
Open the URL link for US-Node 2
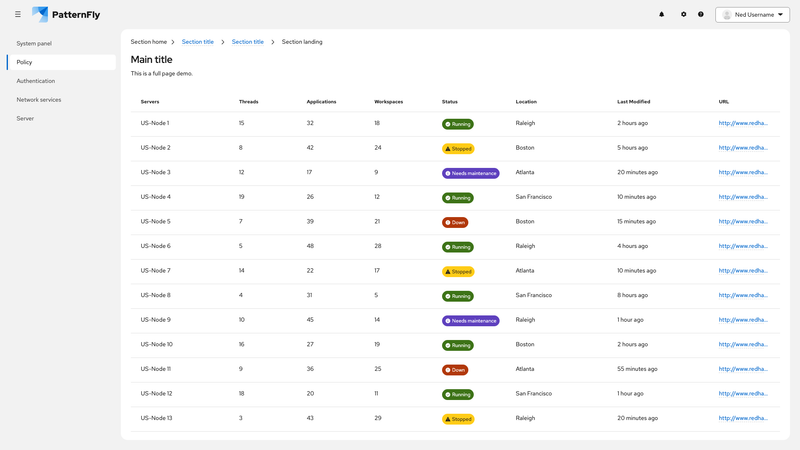743,147
